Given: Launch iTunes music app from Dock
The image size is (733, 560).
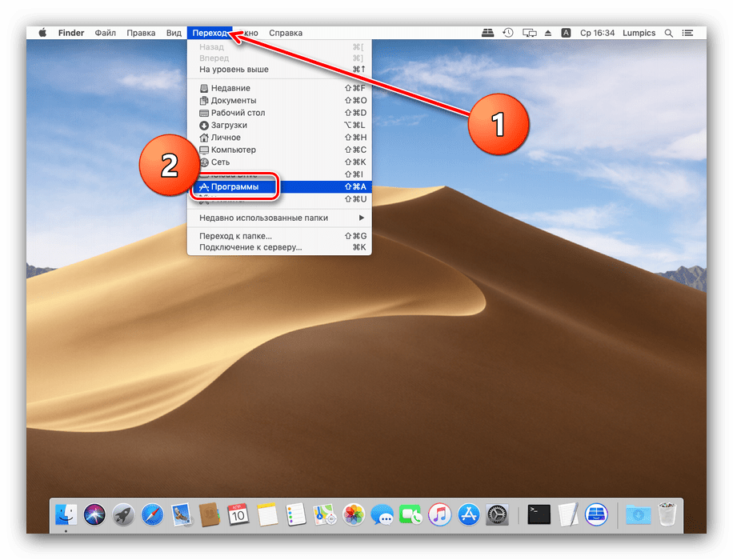Looking at the screenshot, I should 439,514.
